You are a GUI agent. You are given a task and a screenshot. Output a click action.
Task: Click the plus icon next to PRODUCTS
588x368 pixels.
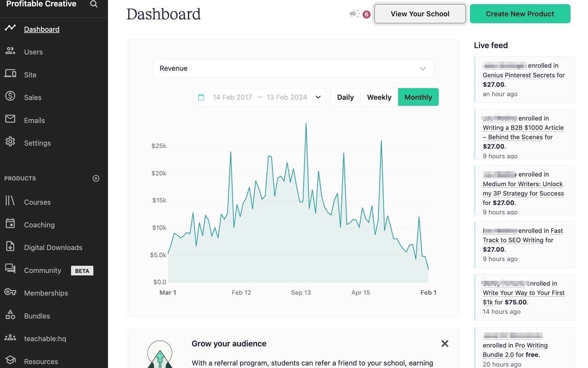pos(96,178)
